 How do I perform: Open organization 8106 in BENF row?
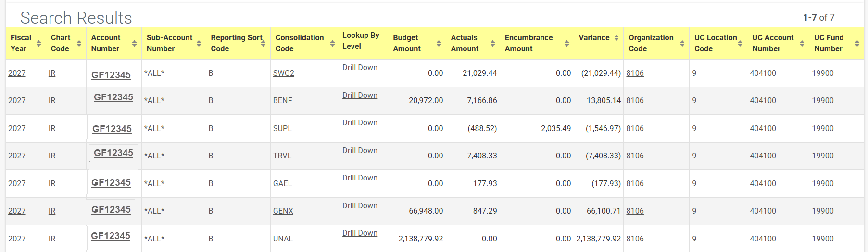click(635, 100)
